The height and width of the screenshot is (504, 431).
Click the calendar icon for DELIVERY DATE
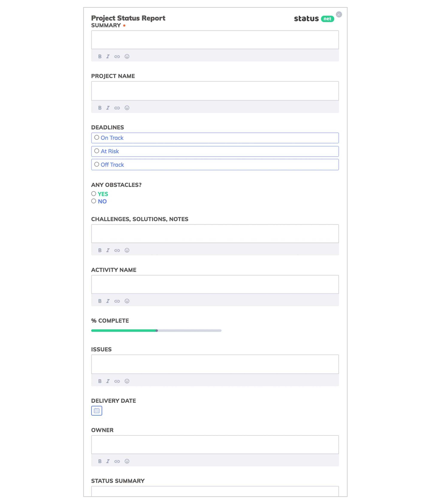(x=96, y=410)
